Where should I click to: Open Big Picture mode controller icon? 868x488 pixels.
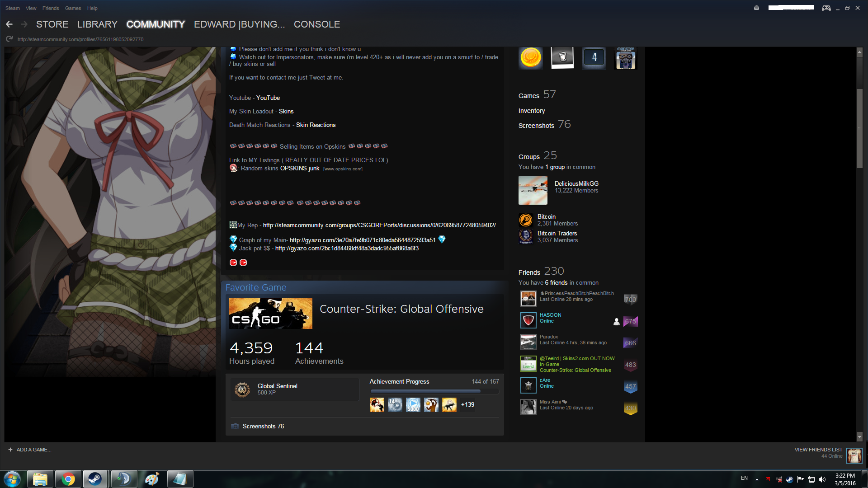[x=826, y=8]
